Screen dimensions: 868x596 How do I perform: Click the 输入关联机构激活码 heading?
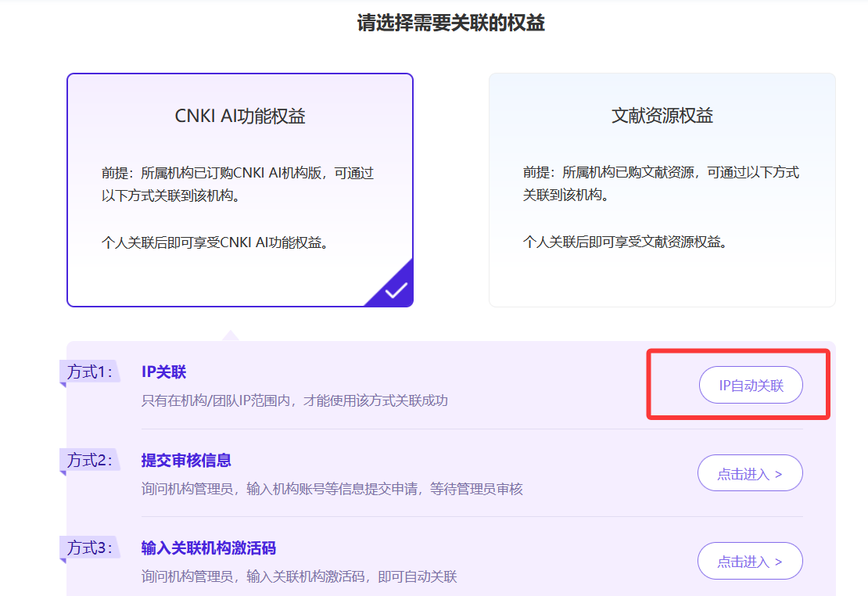pos(209,548)
